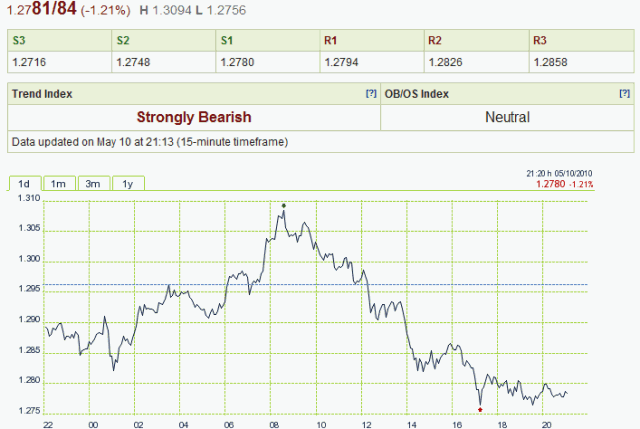Click the R3 value 1.2858

[546, 61]
